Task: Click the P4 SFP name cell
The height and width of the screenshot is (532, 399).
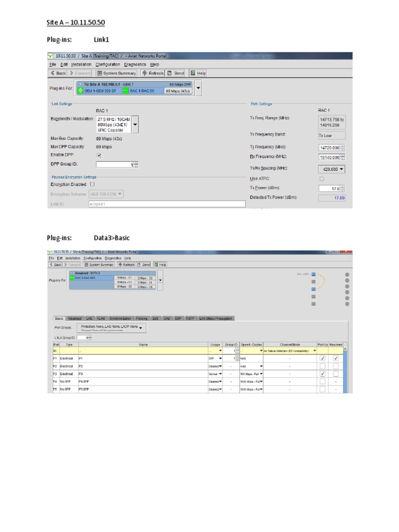Action: click(143, 381)
